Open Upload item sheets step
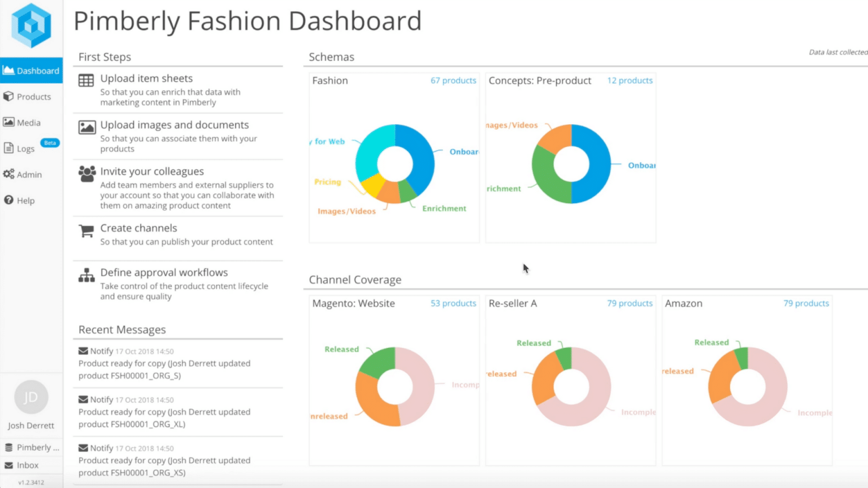868x488 pixels. point(178,90)
